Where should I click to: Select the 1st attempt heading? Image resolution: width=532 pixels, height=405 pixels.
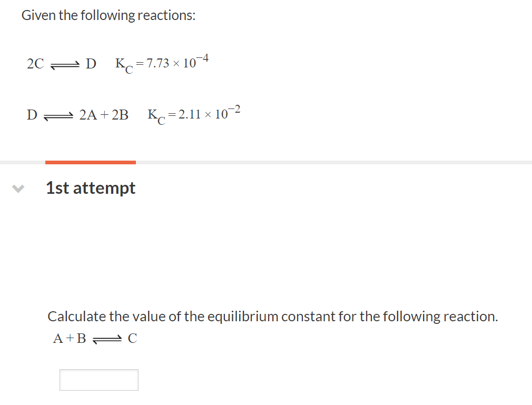coord(90,188)
